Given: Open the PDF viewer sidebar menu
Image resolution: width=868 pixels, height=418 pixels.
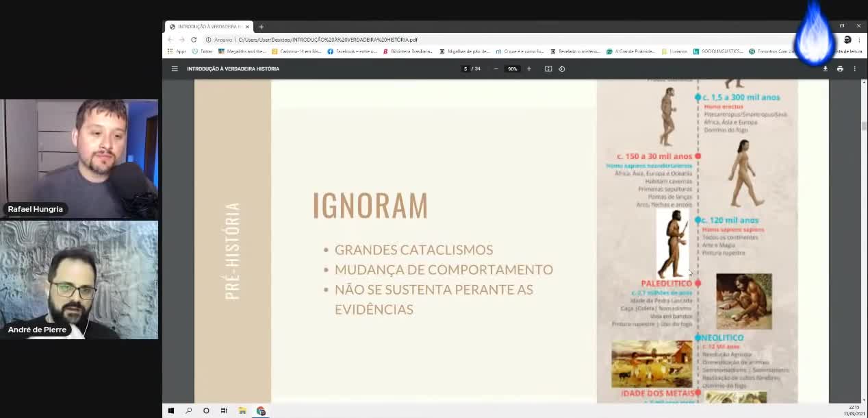Looking at the screenshot, I should click(175, 69).
